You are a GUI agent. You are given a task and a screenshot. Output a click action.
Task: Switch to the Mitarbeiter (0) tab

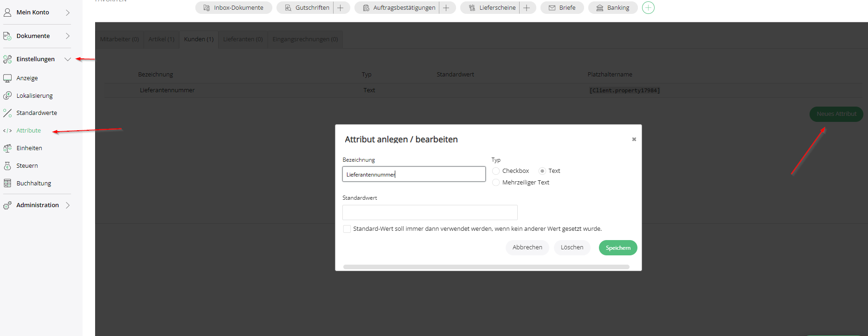119,39
